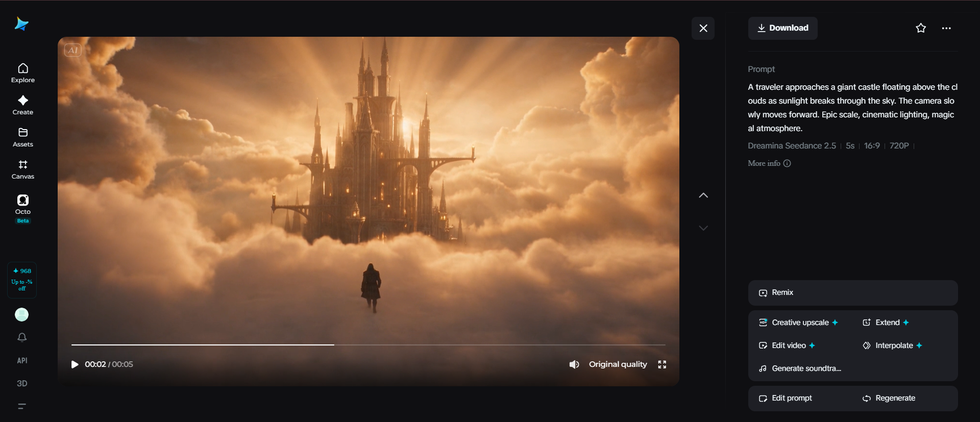Viewport: 980px width, 422px height.
Task: Click the Dreamina logo icon
Action: (21, 23)
